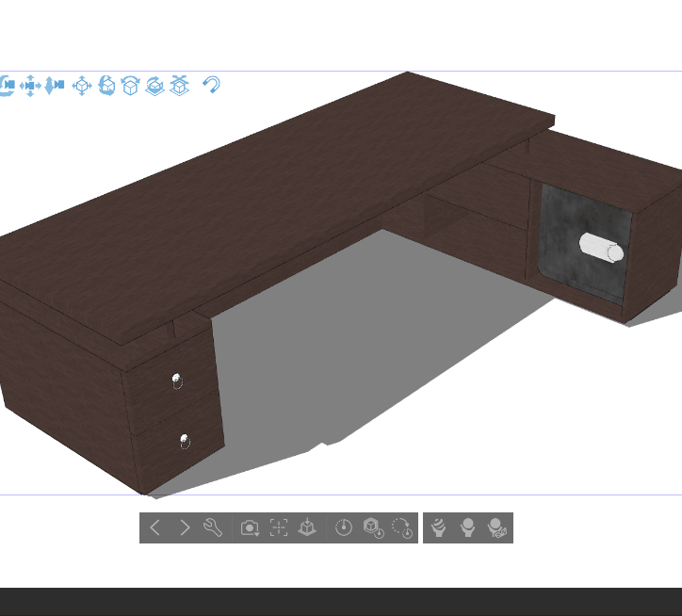682x616 pixels.
Task: Select the sphere with leaves render style
Action: click(497, 527)
